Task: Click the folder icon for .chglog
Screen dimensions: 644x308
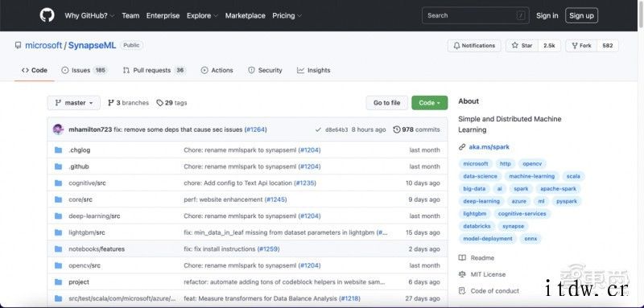Action: [58, 150]
